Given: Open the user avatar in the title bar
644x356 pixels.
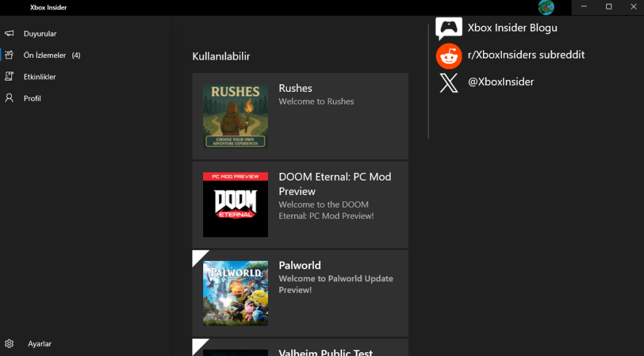Looking at the screenshot, I should point(546,8).
